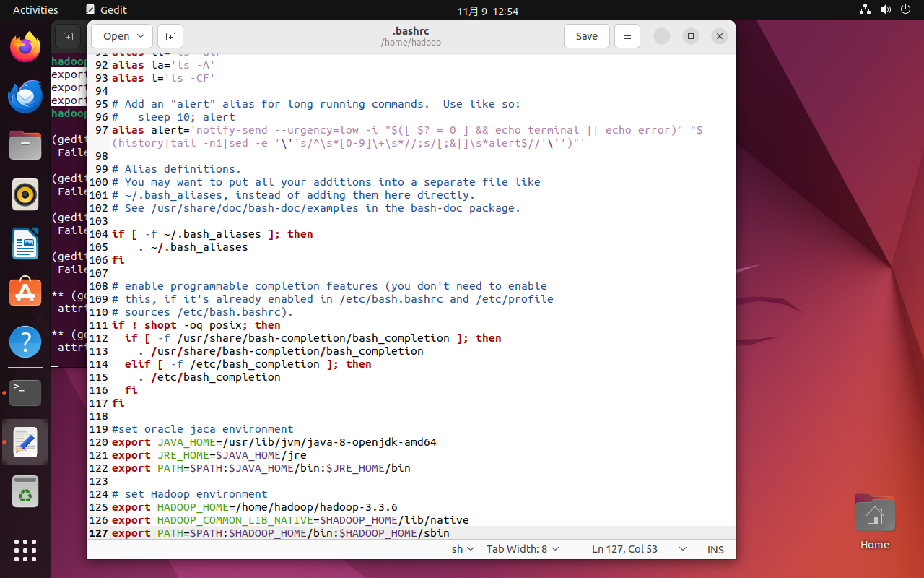Show Applications grid
Viewport: 924px width, 578px height.
pyautogui.click(x=25, y=551)
